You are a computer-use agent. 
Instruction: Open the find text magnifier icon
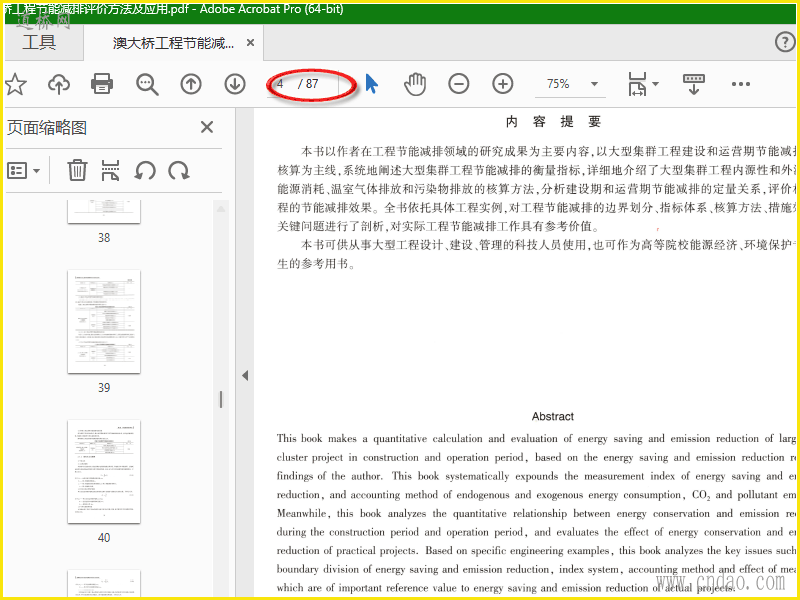click(147, 84)
